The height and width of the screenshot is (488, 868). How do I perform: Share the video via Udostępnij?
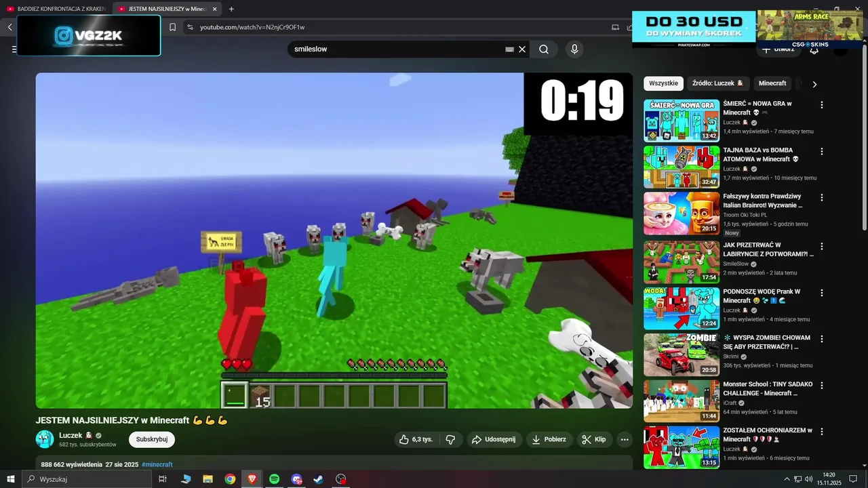coord(494,439)
